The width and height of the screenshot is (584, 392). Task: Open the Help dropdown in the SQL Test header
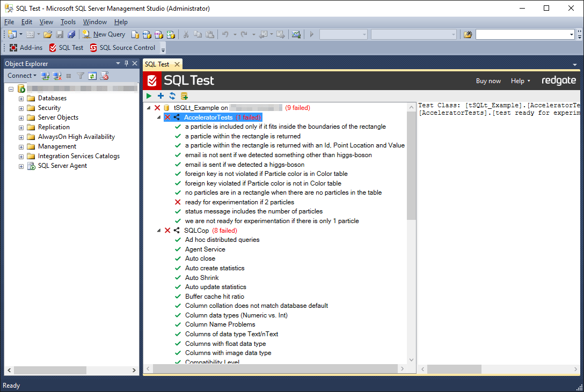pos(520,80)
